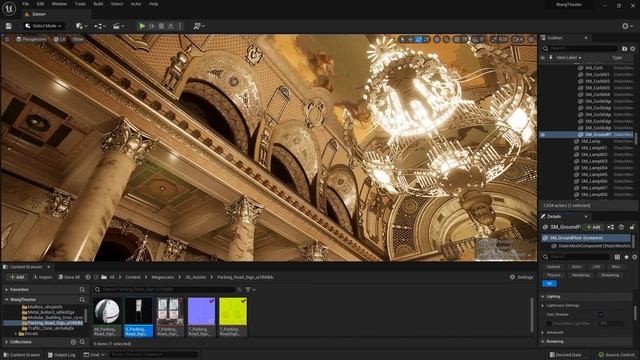Collapse the Lighting section in Details
Viewport: 640px width, 360px height.
click(x=543, y=296)
